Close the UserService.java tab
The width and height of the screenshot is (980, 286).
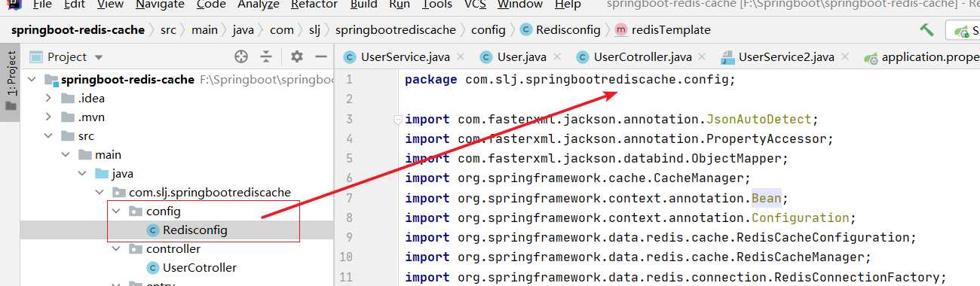click(461, 56)
